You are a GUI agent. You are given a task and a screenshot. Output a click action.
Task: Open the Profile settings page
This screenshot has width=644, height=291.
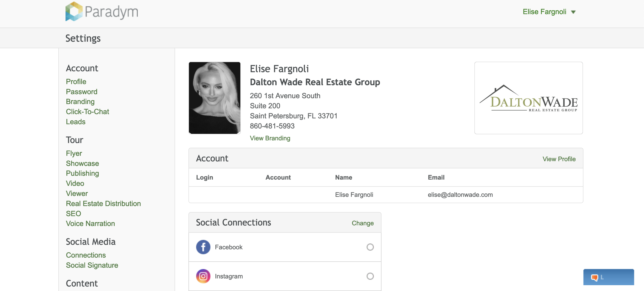point(76,82)
